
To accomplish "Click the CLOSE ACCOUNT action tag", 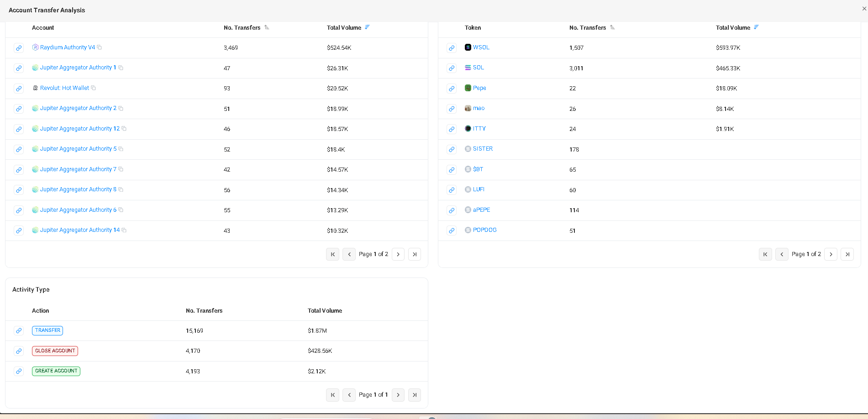I will click(55, 351).
